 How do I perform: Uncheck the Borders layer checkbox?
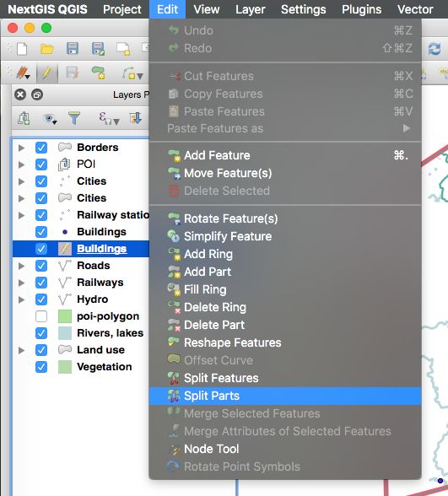[x=41, y=148]
